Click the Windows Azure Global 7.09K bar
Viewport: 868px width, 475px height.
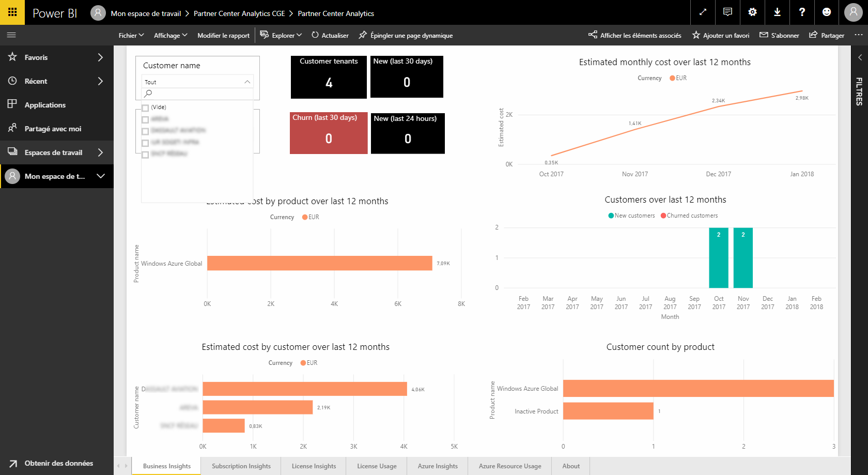click(x=320, y=263)
